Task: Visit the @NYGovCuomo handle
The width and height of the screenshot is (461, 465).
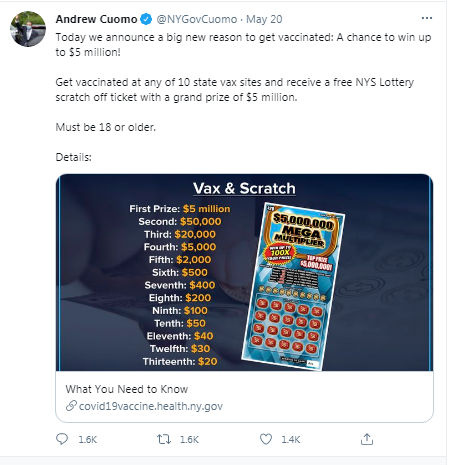Action: (197, 19)
